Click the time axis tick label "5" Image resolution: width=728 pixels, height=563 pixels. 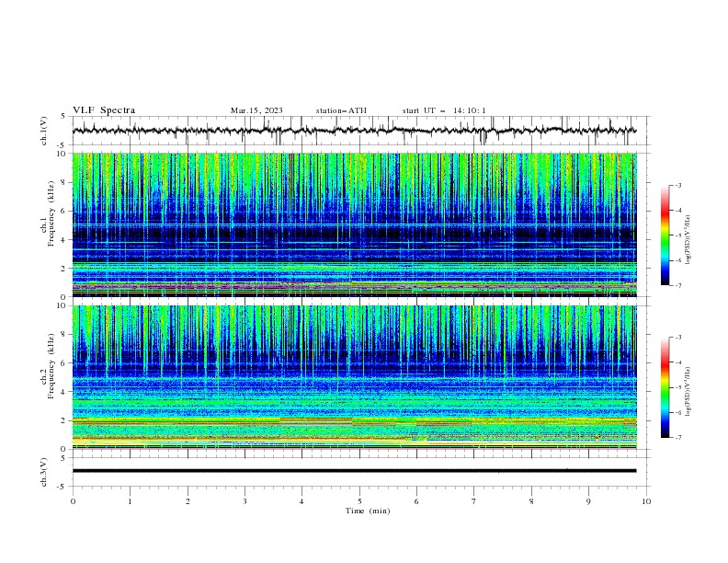(x=359, y=501)
